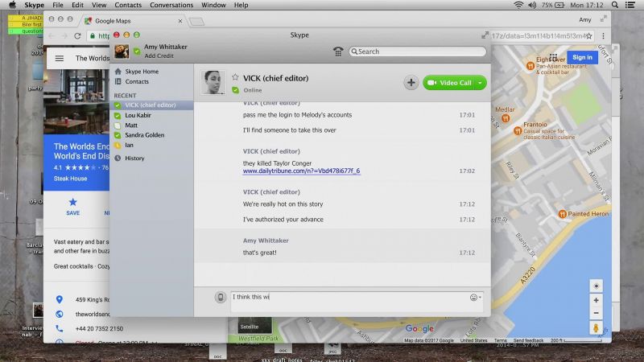The width and height of the screenshot is (644, 362).
Task: Open the Conversations menu
Action: [x=171, y=5]
